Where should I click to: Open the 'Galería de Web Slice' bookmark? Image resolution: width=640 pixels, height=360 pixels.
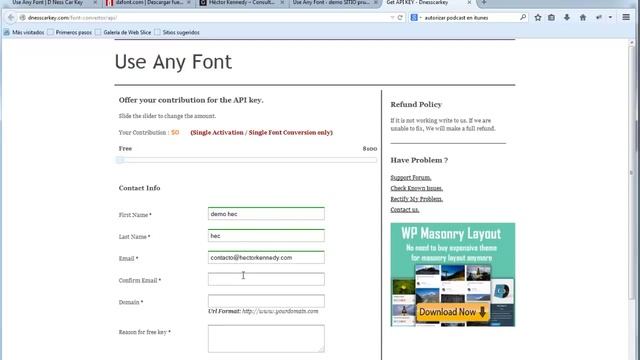coord(123,32)
